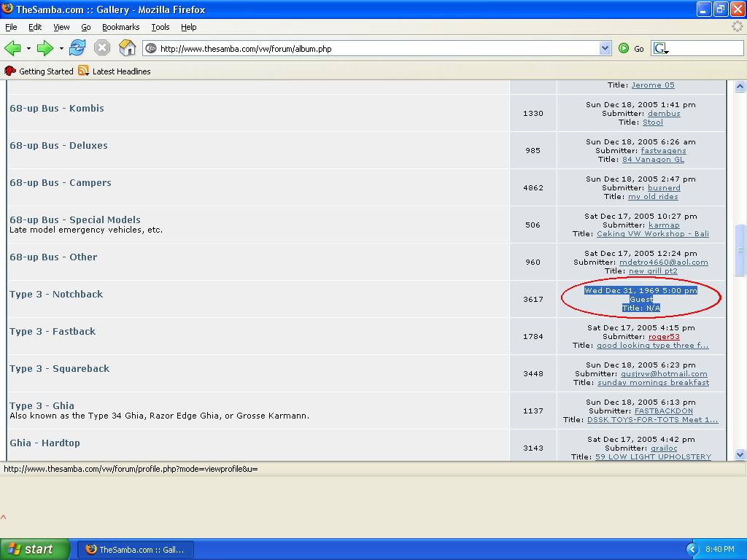
Task: Open the photo titled 84 Vanagon GL
Action: coord(653,159)
